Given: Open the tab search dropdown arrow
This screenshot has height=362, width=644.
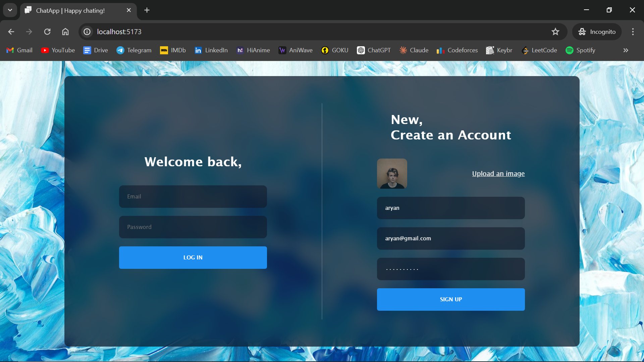Looking at the screenshot, I should pyautogui.click(x=10, y=10).
